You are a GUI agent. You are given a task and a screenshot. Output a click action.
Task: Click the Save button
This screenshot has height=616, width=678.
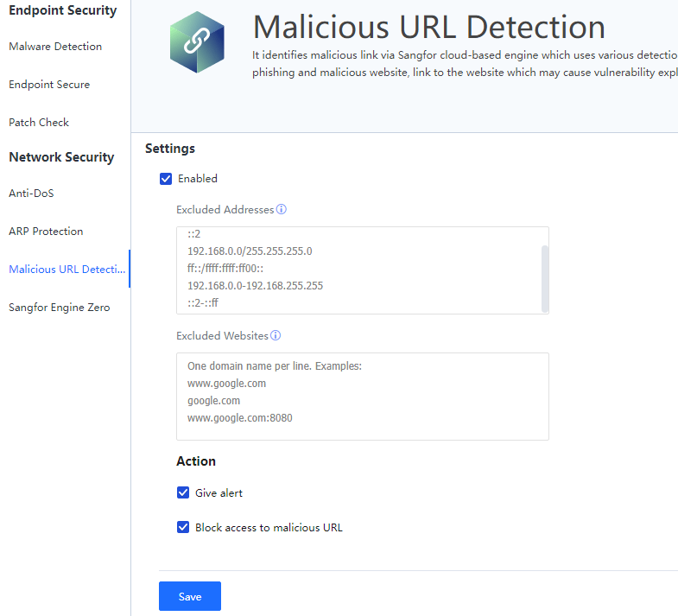(x=190, y=596)
